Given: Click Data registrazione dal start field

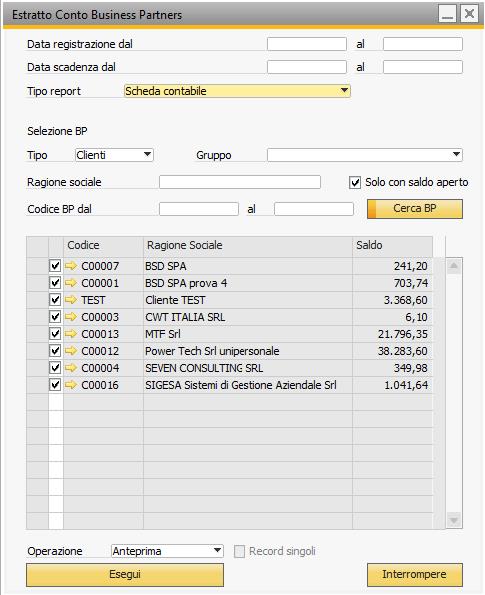Looking at the screenshot, I should (x=307, y=44).
